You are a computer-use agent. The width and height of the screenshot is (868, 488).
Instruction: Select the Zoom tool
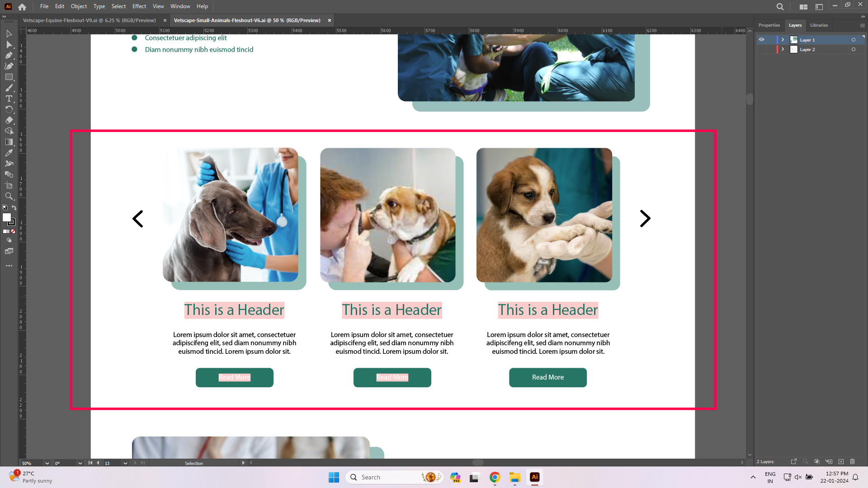(9, 196)
